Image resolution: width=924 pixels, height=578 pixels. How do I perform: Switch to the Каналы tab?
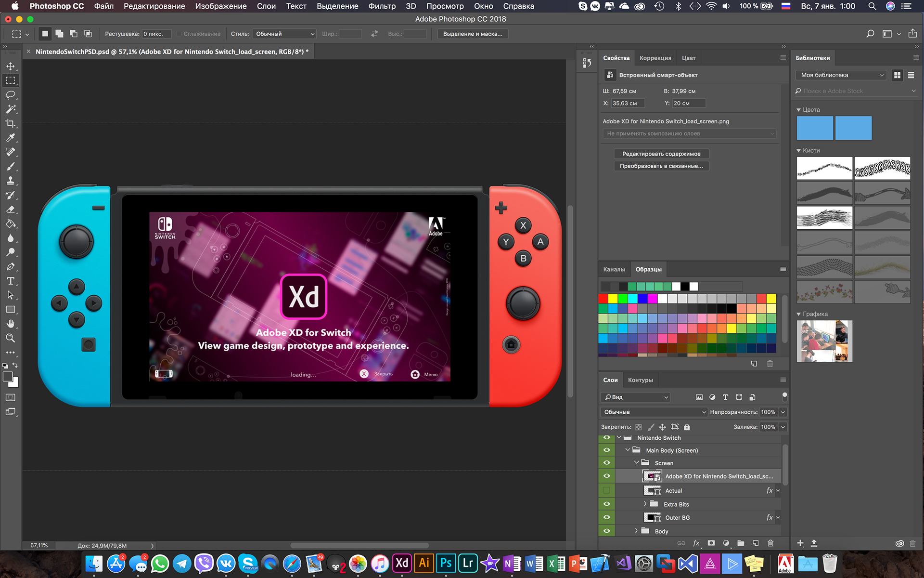pyautogui.click(x=614, y=269)
